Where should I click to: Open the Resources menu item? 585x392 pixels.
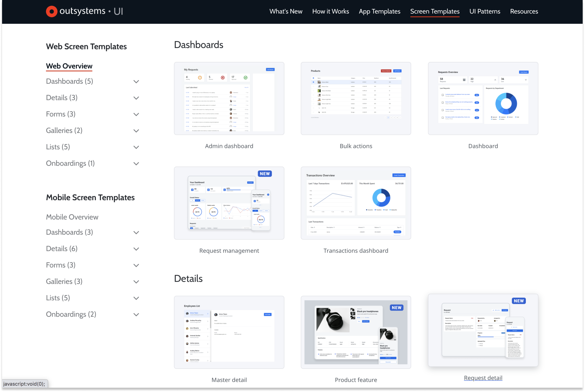[x=524, y=11]
